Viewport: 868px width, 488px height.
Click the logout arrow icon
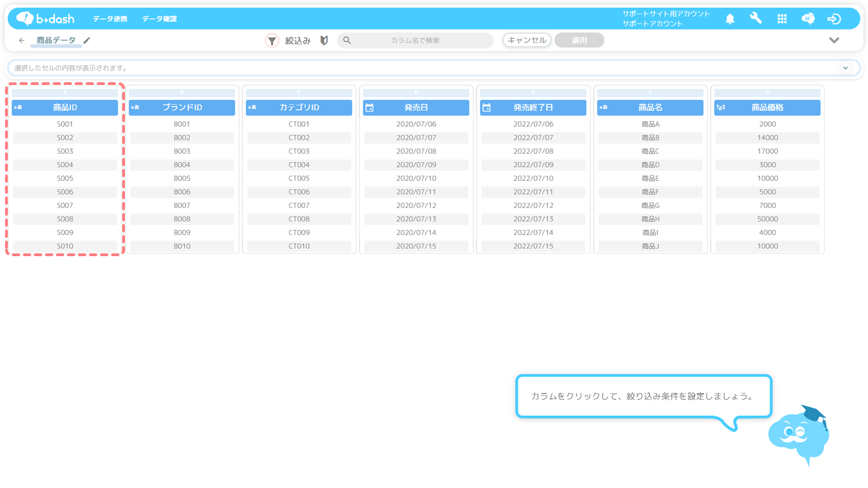pyautogui.click(x=834, y=19)
